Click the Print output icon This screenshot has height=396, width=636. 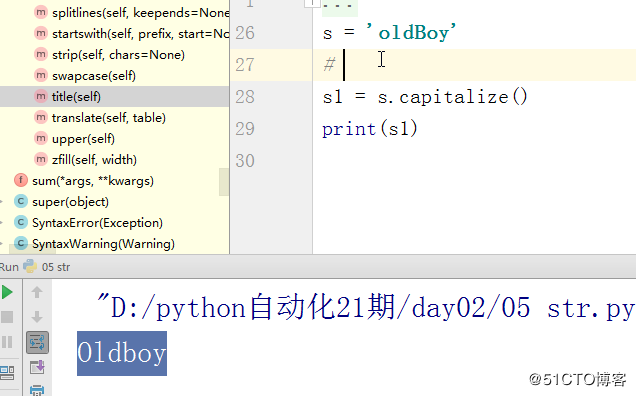37,390
